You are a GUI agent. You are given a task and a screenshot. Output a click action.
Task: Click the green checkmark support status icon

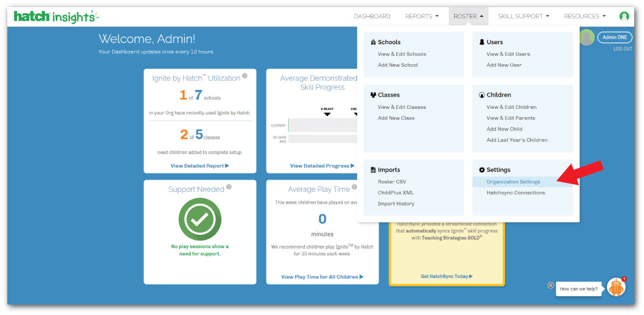point(200,219)
